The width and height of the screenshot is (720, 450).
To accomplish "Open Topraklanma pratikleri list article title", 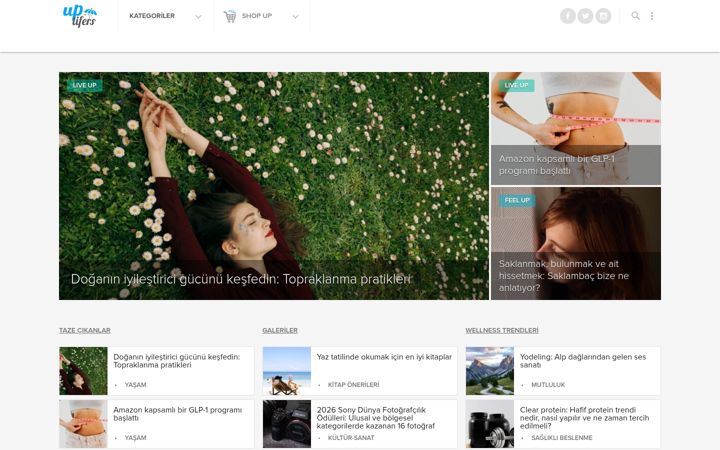I will [x=177, y=361].
